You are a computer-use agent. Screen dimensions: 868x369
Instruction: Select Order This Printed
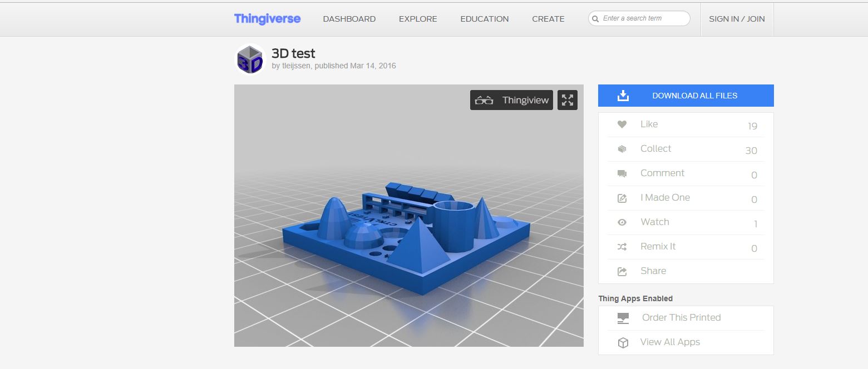coord(686,318)
